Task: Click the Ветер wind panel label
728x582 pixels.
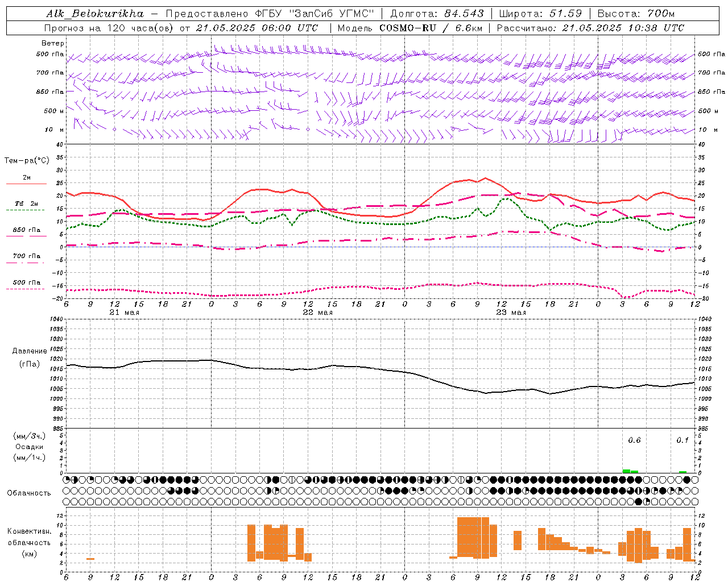Action: (53, 43)
